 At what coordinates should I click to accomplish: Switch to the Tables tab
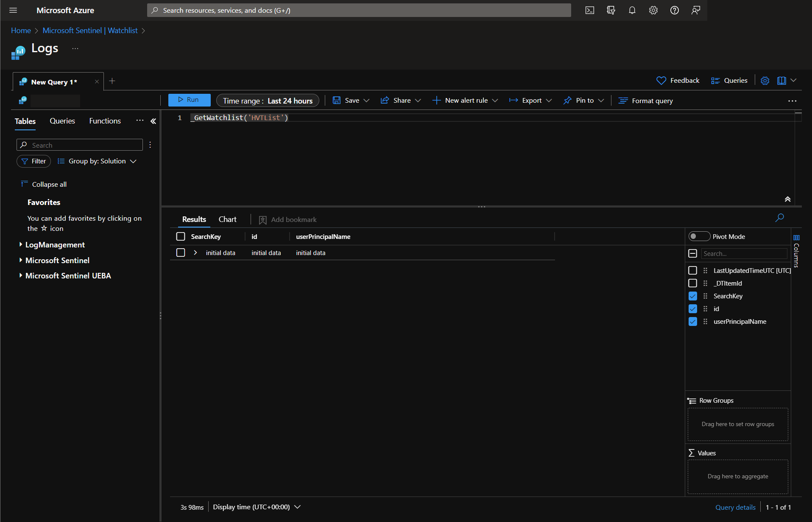coord(25,121)
